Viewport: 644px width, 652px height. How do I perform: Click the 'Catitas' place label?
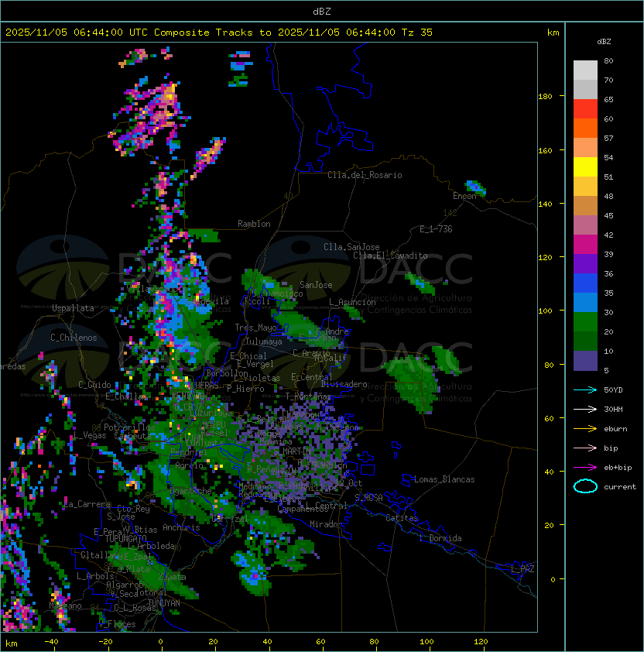(x=402, y=518)
